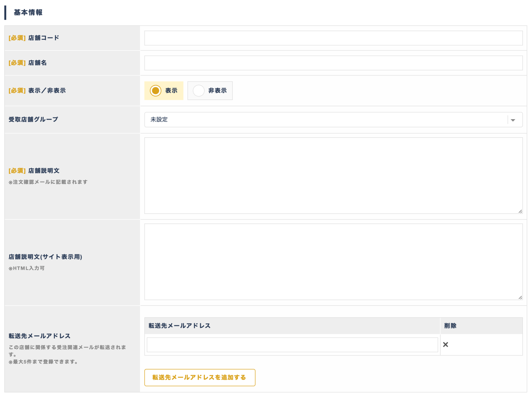Click into the required 店舗説明文 textarea
Image resolution: width=532 pixels, height=398 pixels.
(x=333, y=176)
